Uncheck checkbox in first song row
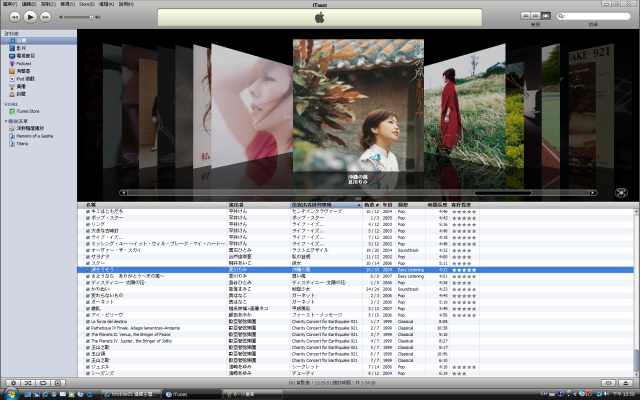 click(88, 211)
